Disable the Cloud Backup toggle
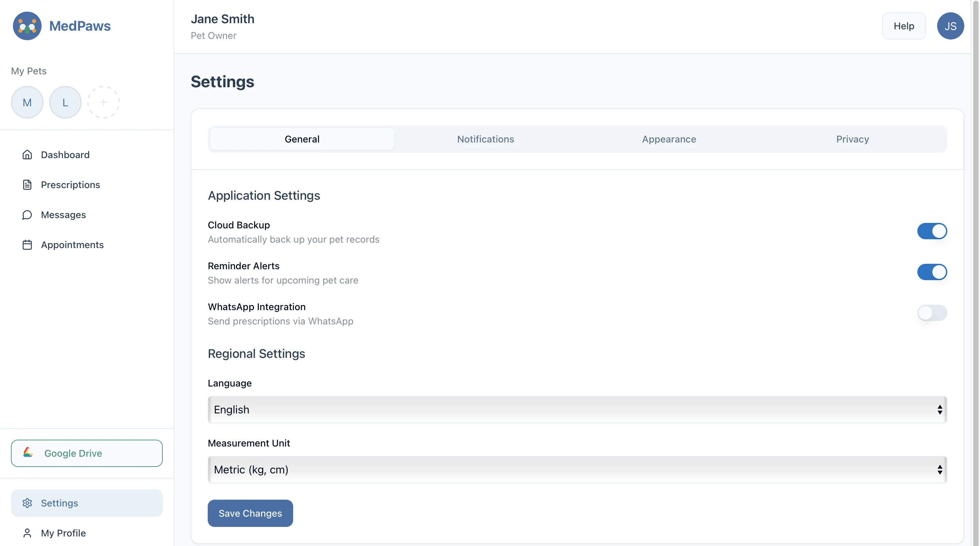Image resolution: width=980 pixels, height=546 pixels. pos(932,231)
